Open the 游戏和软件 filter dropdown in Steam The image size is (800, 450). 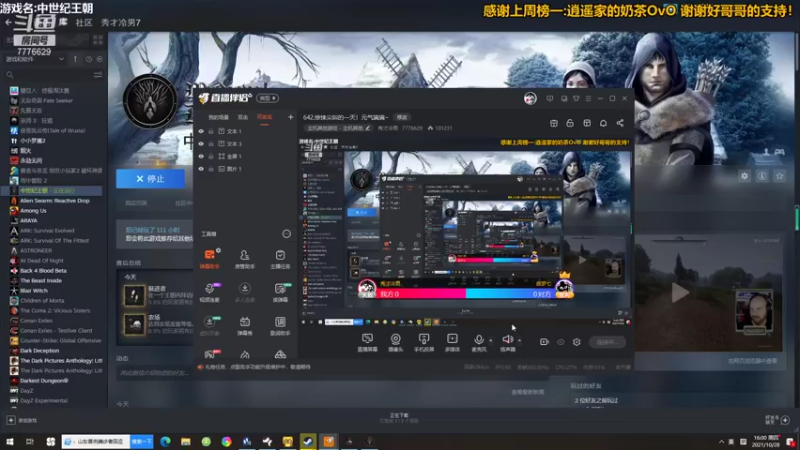35,59
